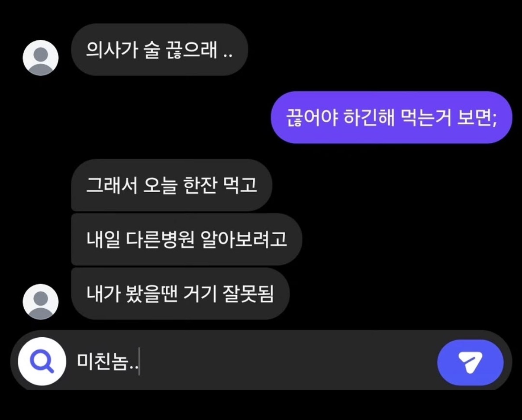Tap the '내가 봤을땐 거기 잘못됨' message
Viewport: 522px width, 420px height.
point(180,293)
